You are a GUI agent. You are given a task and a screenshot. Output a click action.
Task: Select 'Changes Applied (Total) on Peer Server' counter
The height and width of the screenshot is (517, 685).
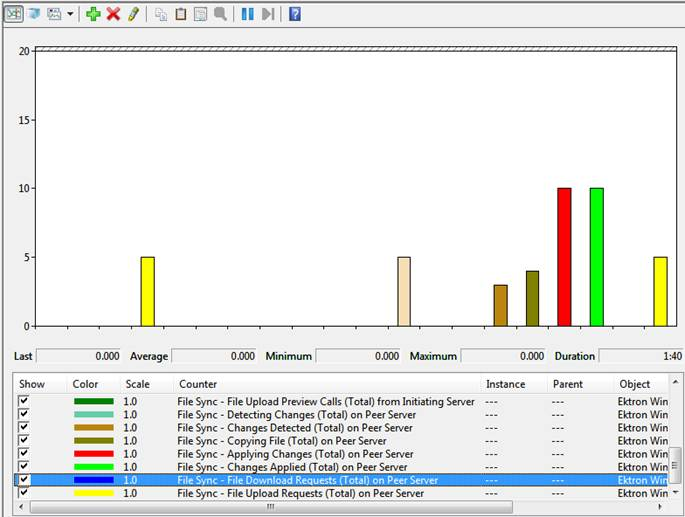tap(292, 467)
